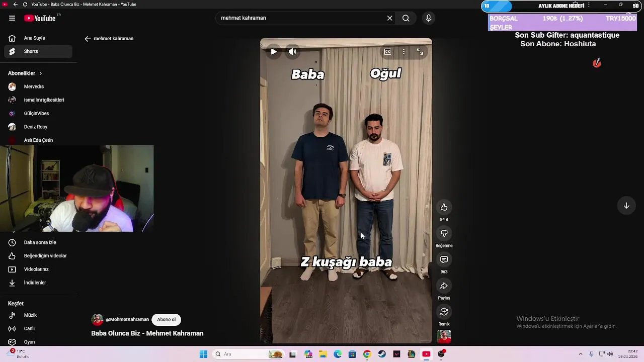The height and width of the screenshot is (362, 644).
Task: Open Oyun under Keşfet
Action: [x=38, y=342]
